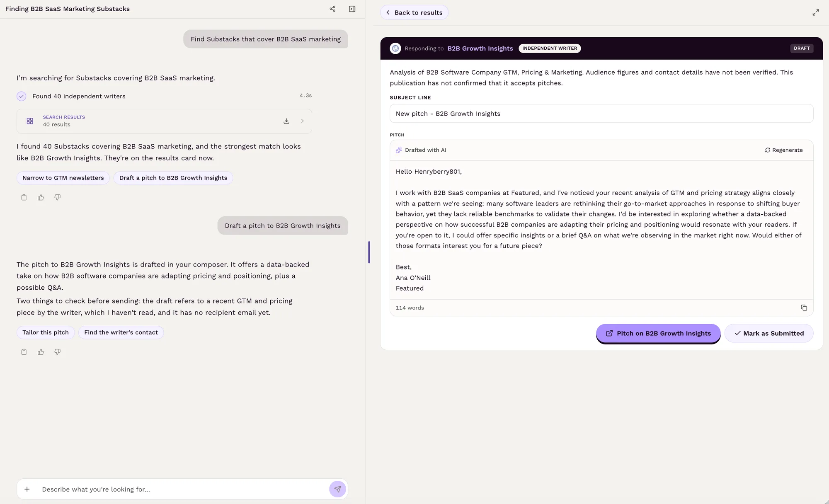
Task: Collapse the side panel icon
Action: (352, 9)
